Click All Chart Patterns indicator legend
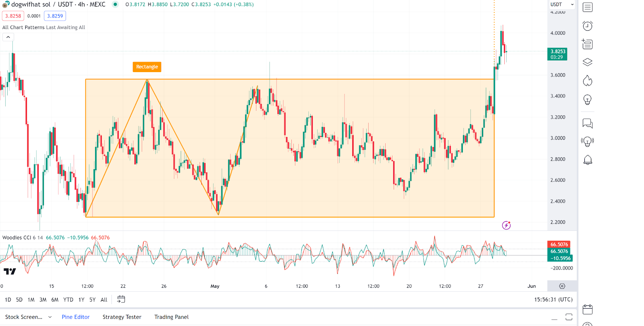Image resolution: width=644 pixels, height=326 pixels. point(44,27)
